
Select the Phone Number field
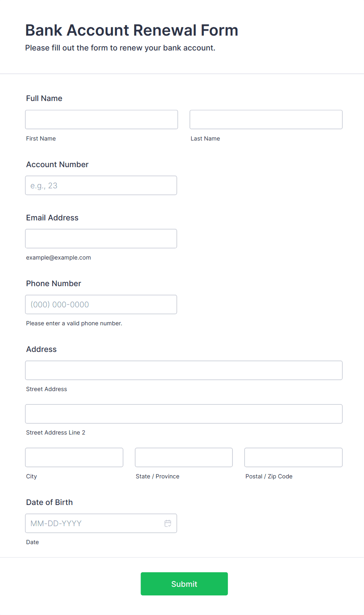(101, 304)
